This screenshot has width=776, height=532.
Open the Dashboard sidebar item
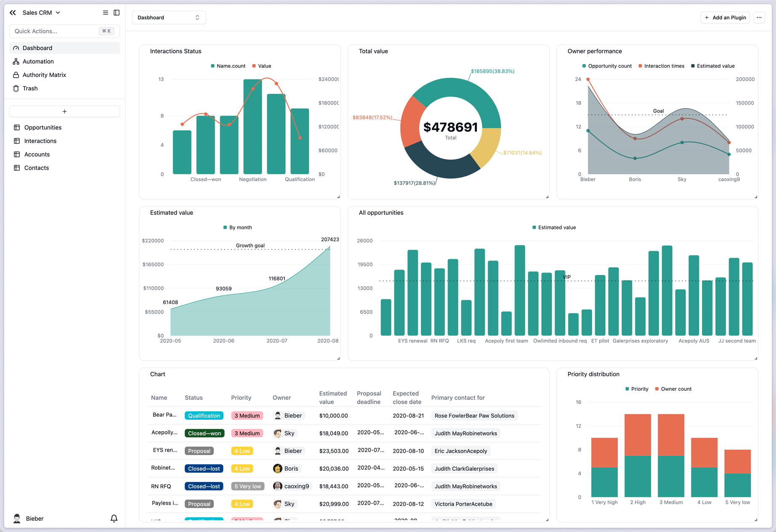click(37, 48)
